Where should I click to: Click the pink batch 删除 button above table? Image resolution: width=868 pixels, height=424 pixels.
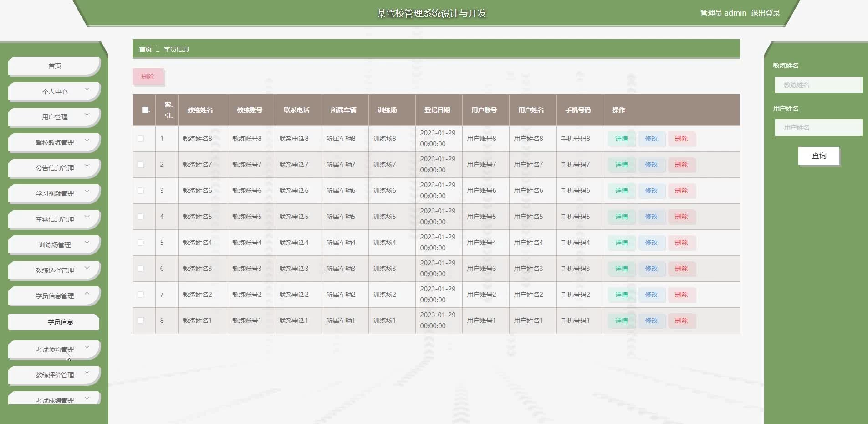(x=148, y=77)
